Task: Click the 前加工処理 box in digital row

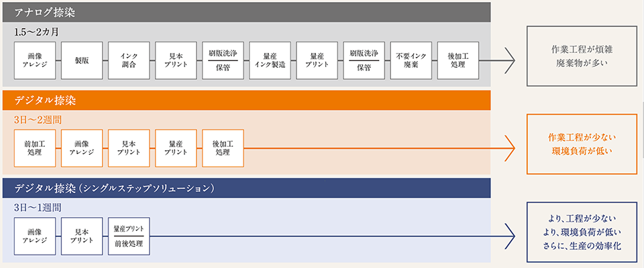Action: point(34,147)
